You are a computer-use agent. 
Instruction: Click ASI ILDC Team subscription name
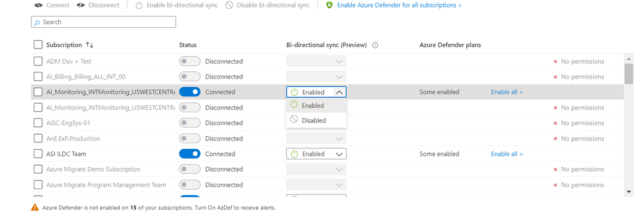point(66,154)
